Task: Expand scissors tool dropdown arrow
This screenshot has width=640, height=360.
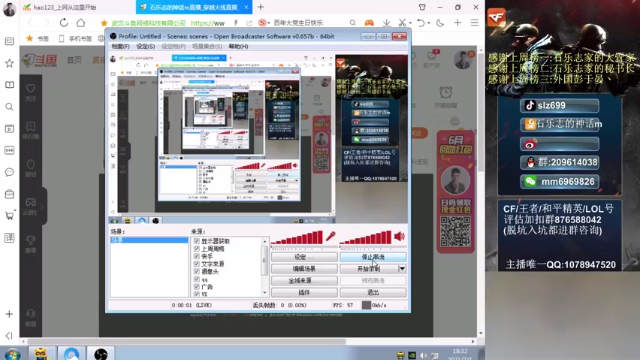Action: (x=410, y=23)
